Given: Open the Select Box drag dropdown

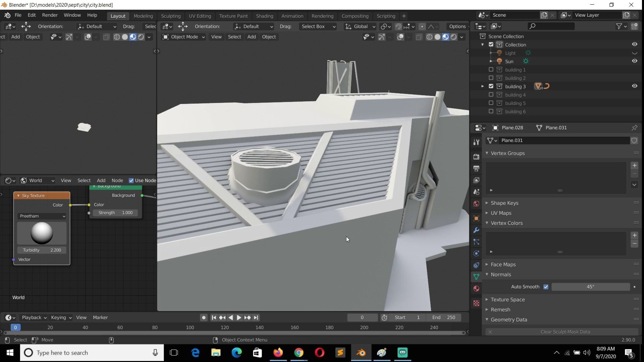Looking at the screenshot, I should (x=318, y=26).
